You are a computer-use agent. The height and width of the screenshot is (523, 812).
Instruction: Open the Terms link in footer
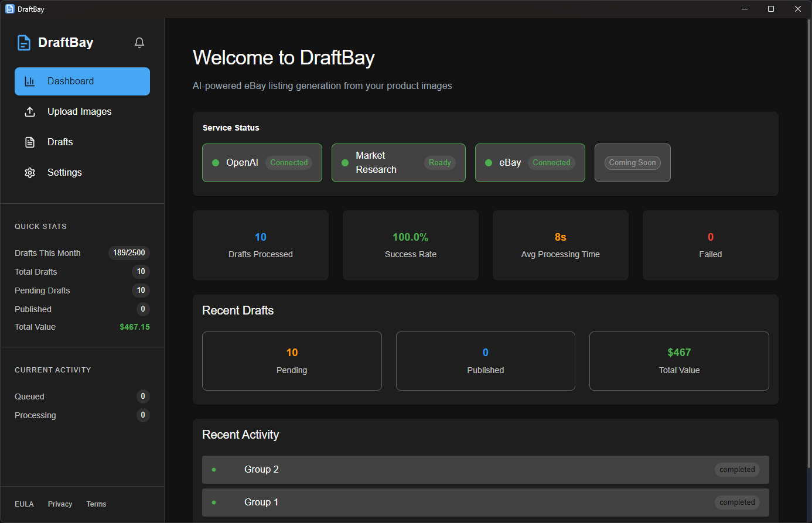(96, 504)
